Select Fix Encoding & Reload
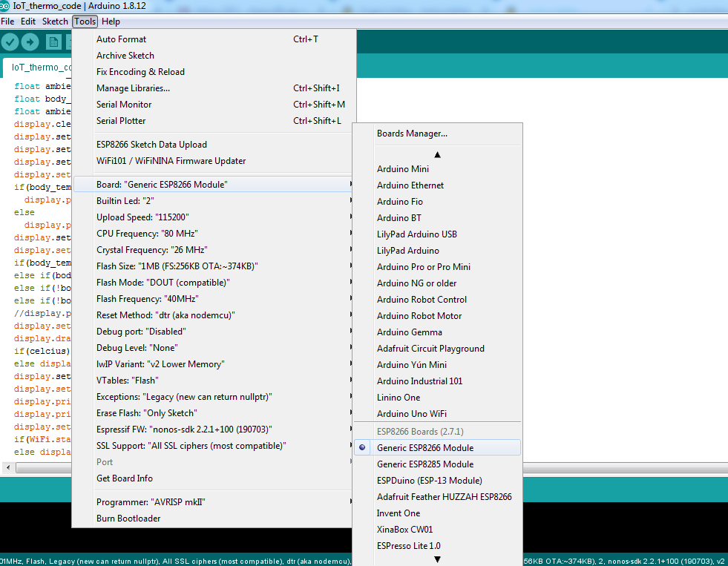728x566 pixels. coord(214,72)
